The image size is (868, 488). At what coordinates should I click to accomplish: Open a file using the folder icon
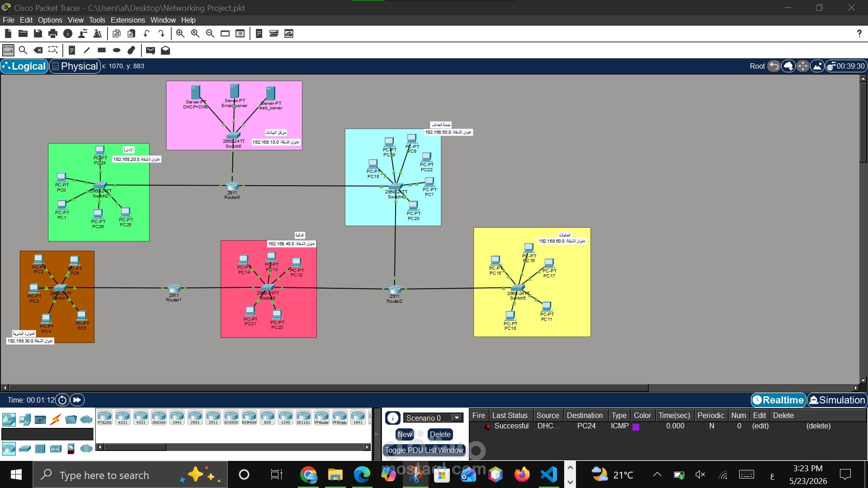[x=23, y=33]
